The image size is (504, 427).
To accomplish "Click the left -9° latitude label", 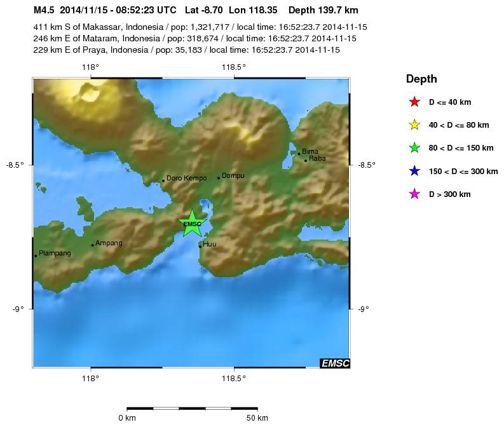I will pyautogui.click(x=18, y=309).
